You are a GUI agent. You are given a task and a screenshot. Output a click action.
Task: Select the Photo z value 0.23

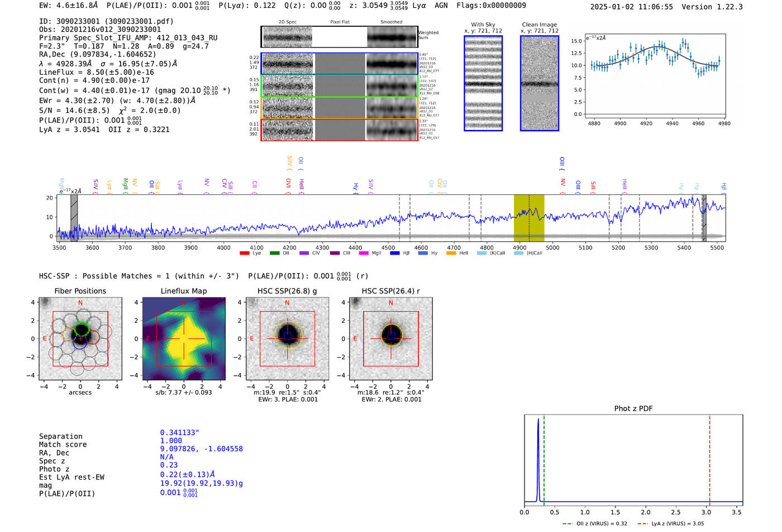pos(169,465)
